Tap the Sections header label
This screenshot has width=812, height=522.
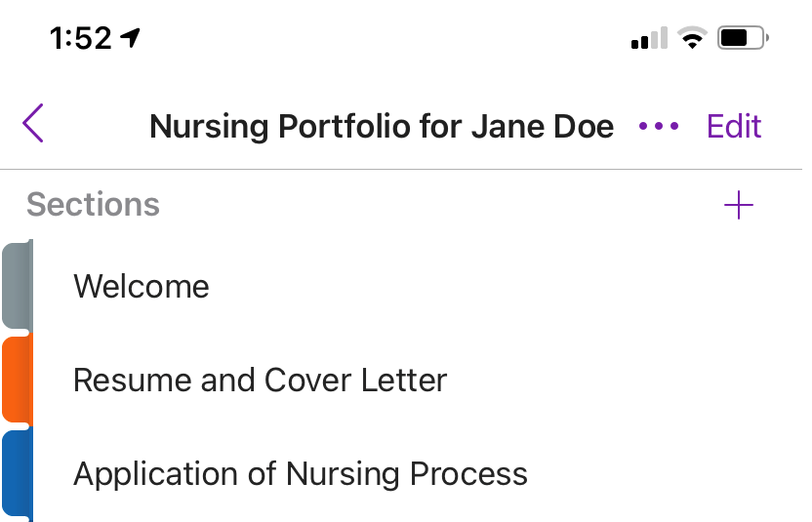pyautogui.click(x=94, y=204)
